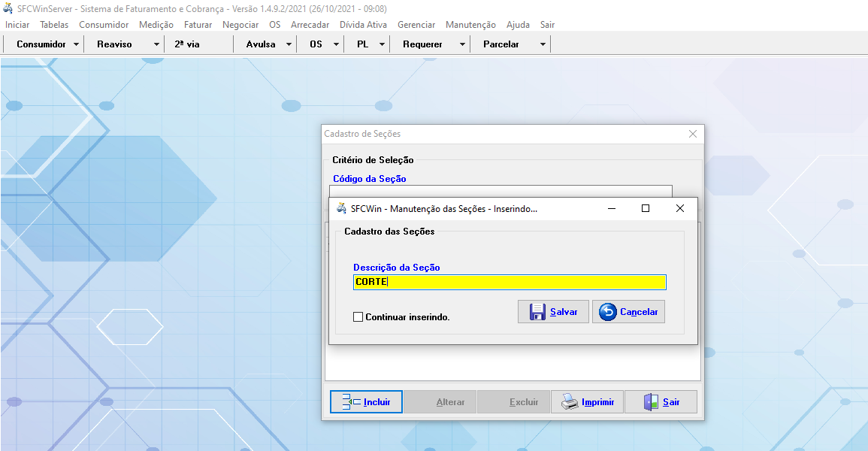Screen dimensions: 868x451
Task: Click the 2ª via toolbar button
Action: (x=187, y=44)
